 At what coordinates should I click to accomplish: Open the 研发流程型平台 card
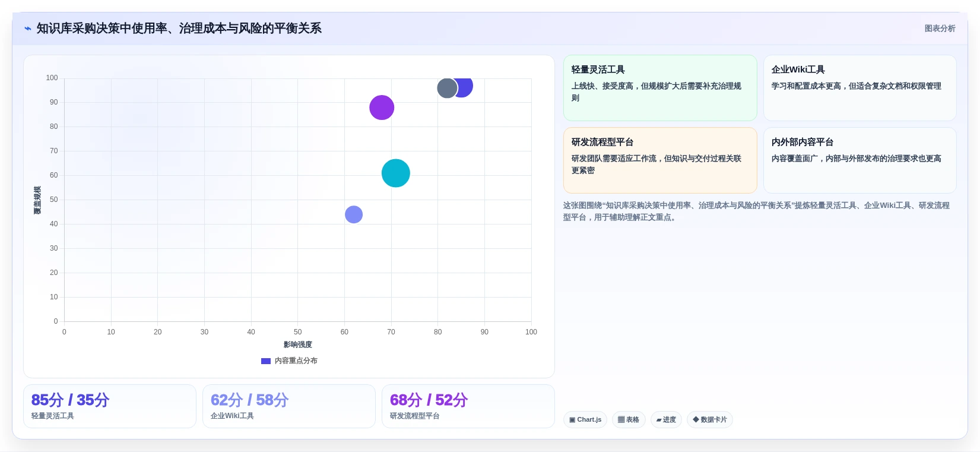[660, 160]
